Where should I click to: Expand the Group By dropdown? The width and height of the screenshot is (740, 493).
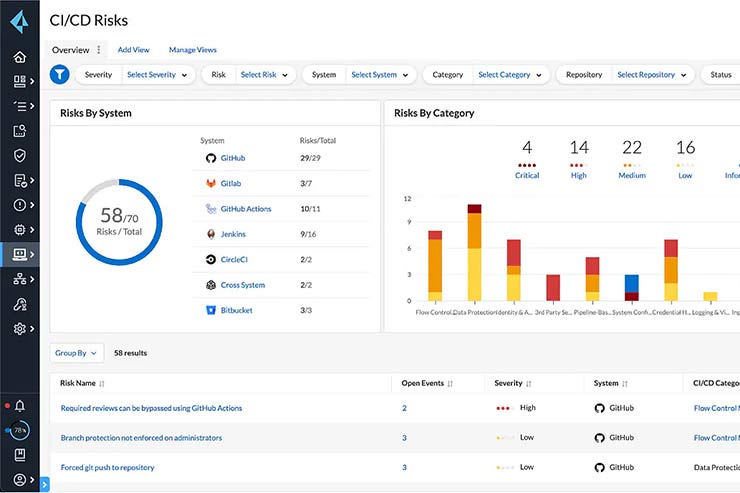pyautogui.click(x=76, y=353)
